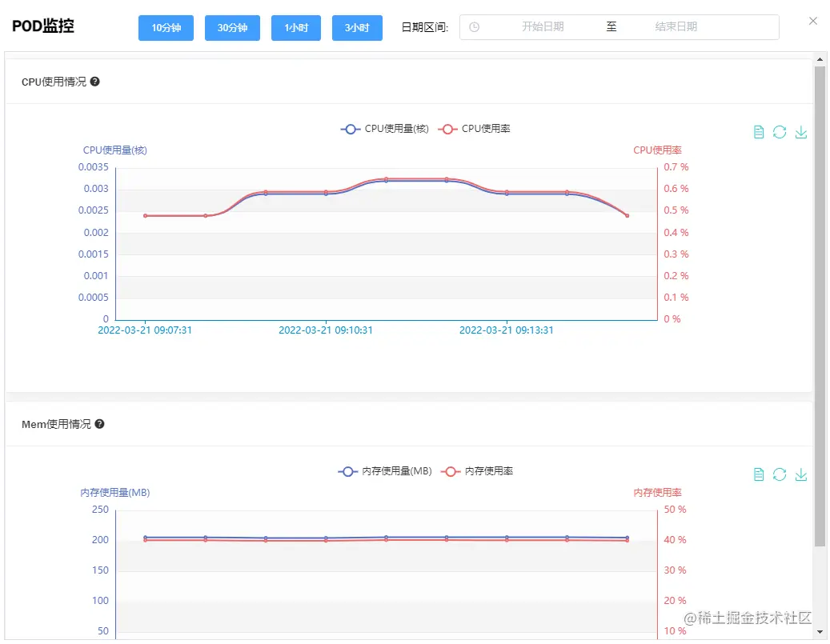
Task: Click the 结束日期 end date input
Action: point(676,27)
